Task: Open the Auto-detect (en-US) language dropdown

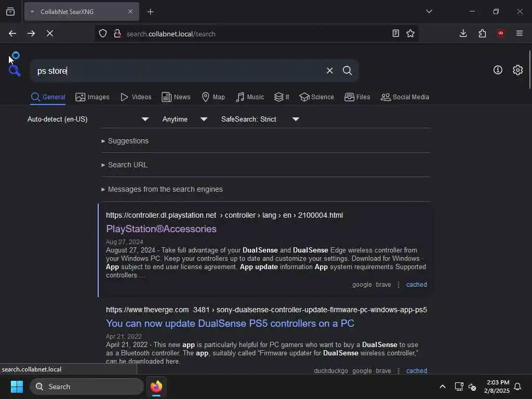Action: coord(88,119)
